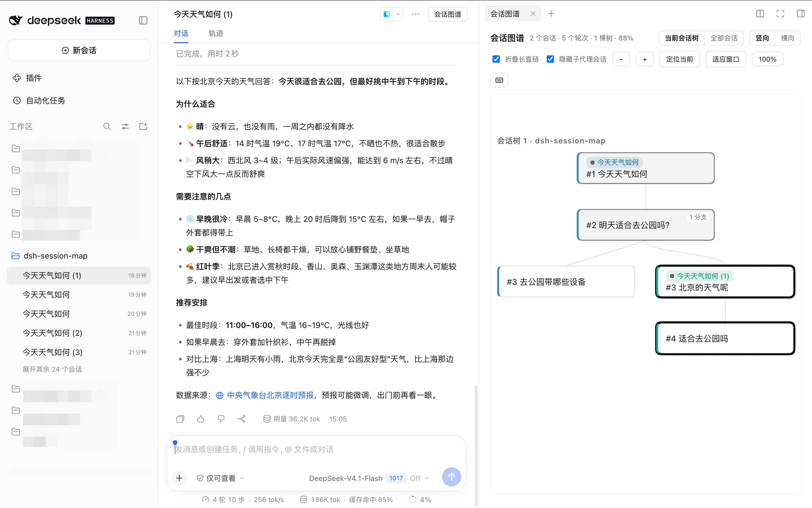Viewport: 812px width, 508px height.
Task: Switch to the 轨迹 tab
Action: pyautogui.click(x=215, y=33)
